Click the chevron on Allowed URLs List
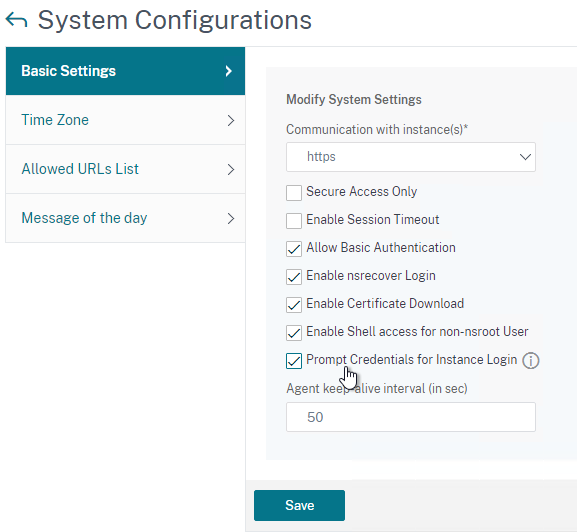This screenshot has width=577, height=532. click(x=230, y=169)
